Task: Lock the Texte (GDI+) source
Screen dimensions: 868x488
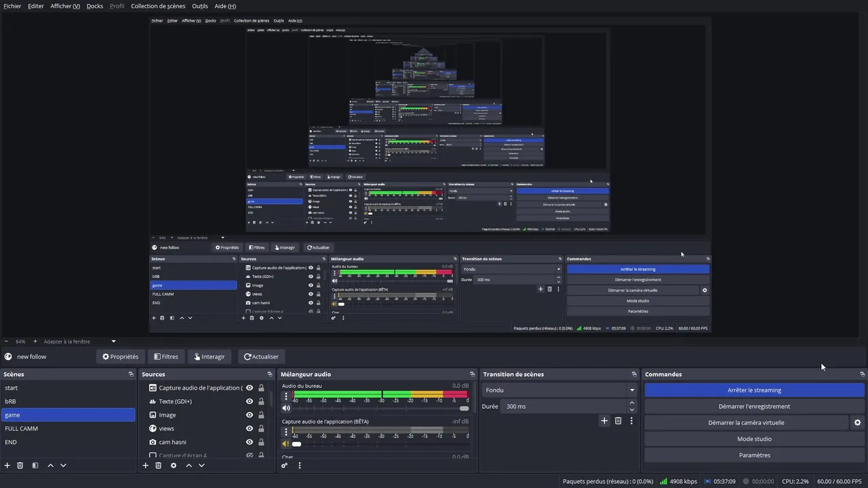Action: coord(261,401)
